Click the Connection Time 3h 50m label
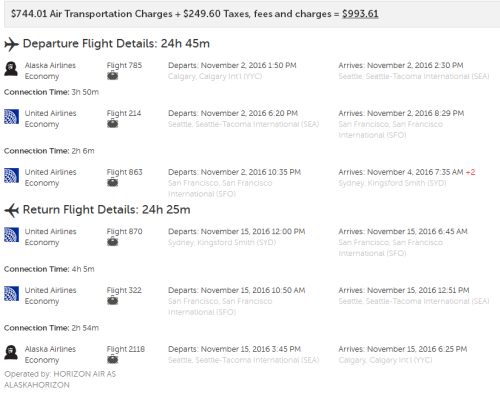Screen dimensions: 500x396 pos(51,92)
